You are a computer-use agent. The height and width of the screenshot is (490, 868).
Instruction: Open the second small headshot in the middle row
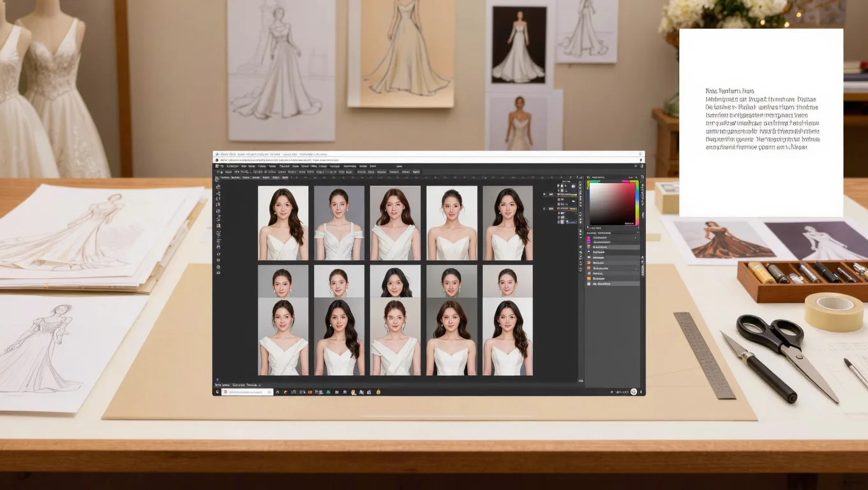coord(339,281)
